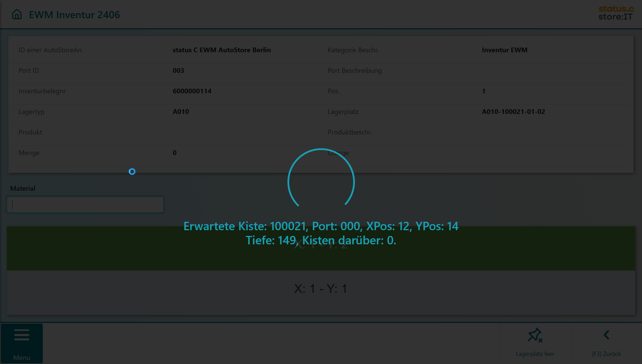The width and height of the screenshot is (642, 364).
Task: Open the hamburger Menu button
Action: (x=22, y=343)
